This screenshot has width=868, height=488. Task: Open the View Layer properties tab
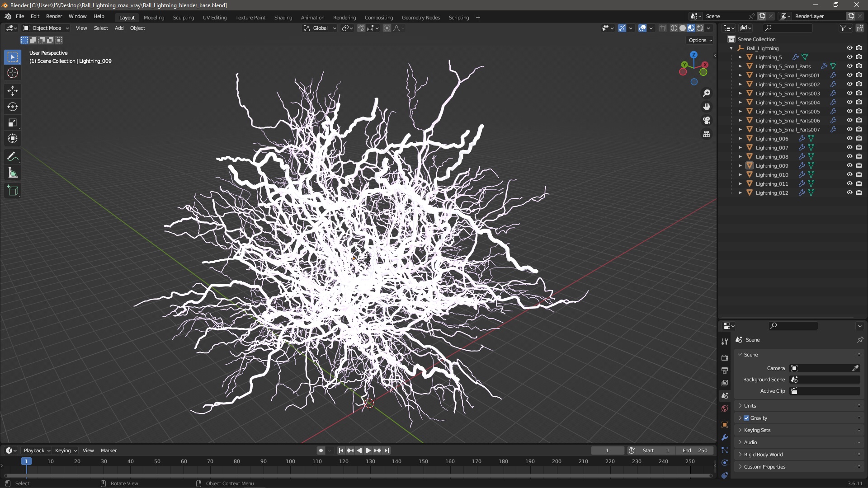point(725,383)
